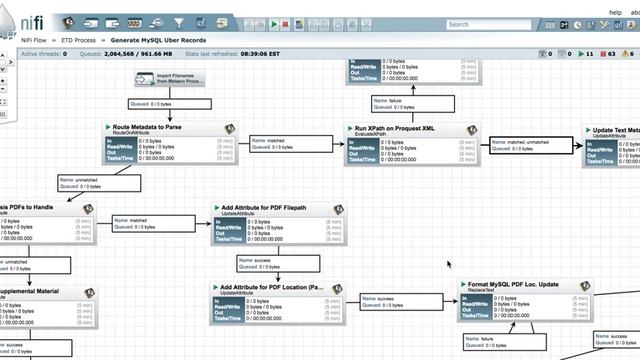Click bulletin icon on Run XPath processor

click(472, 130)
